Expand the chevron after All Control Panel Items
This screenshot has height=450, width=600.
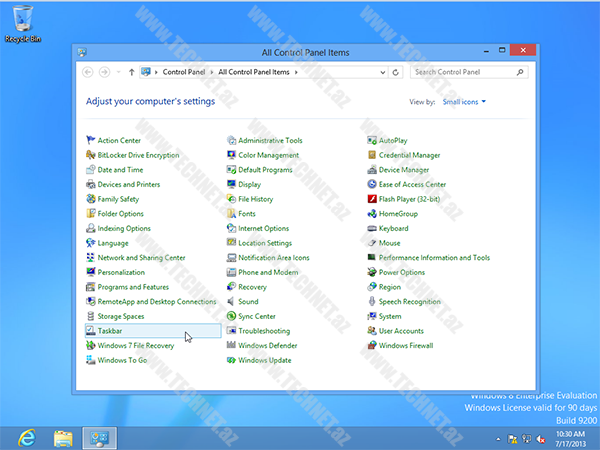[296, 72]
